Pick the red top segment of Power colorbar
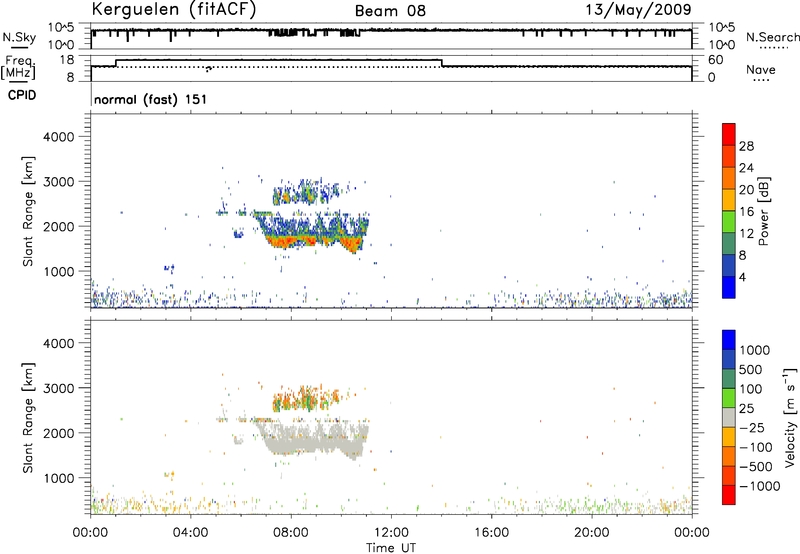 [x=729, y=134]
